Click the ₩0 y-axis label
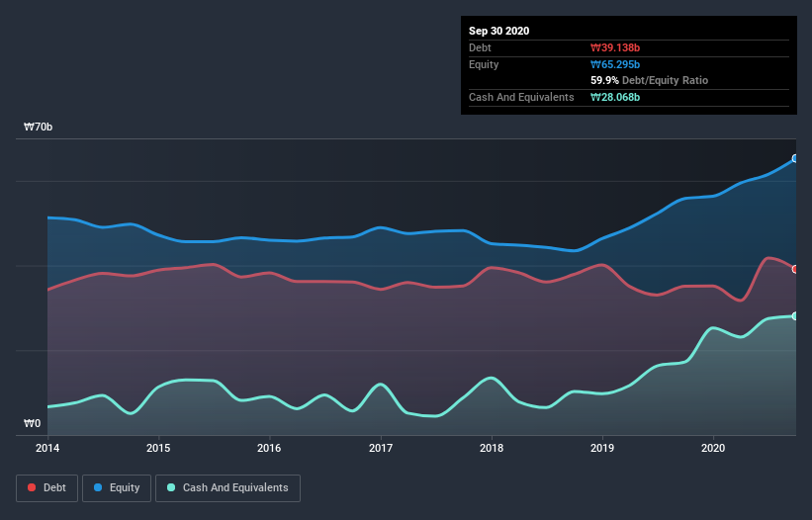The width and height of the screenshot is (812, 520). (x=32, y=423)
